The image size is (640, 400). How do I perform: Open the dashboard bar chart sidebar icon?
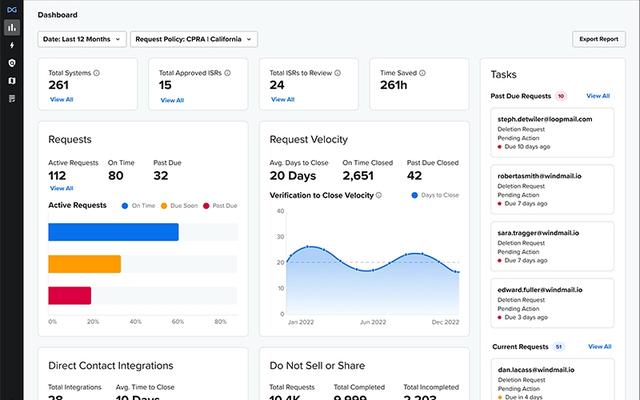(11, 27)
